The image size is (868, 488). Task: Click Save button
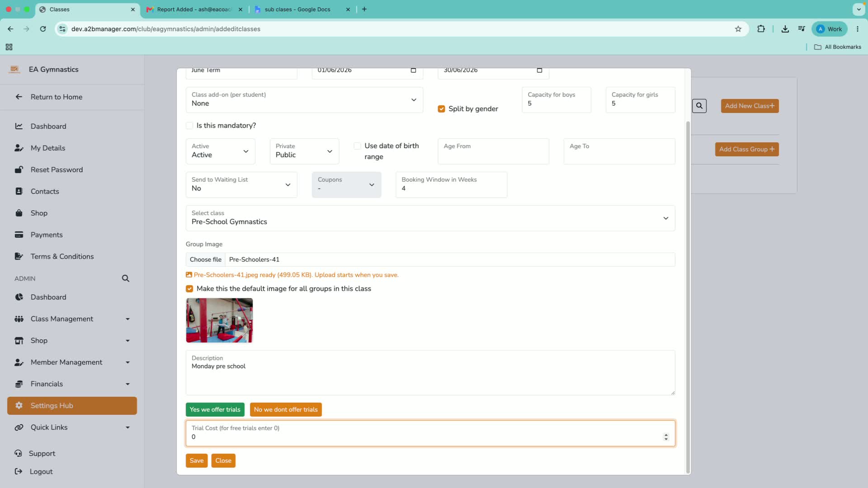(197, 460)
